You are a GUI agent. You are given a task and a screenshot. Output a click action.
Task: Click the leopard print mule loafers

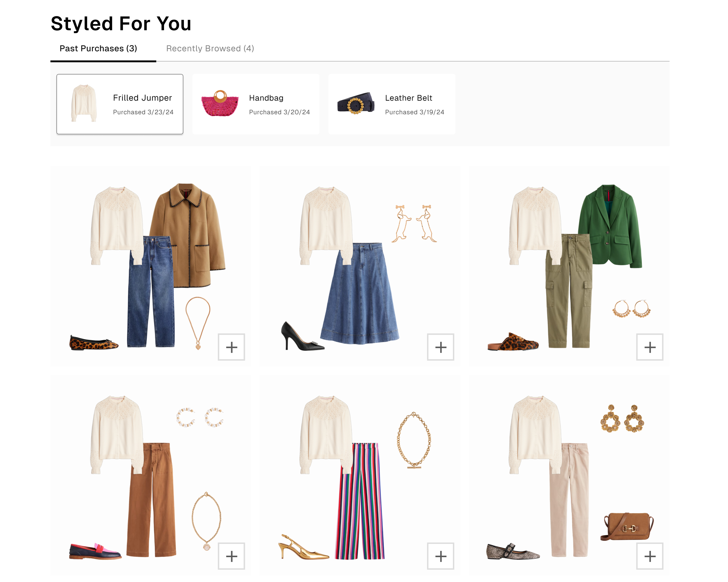(513, 342)
